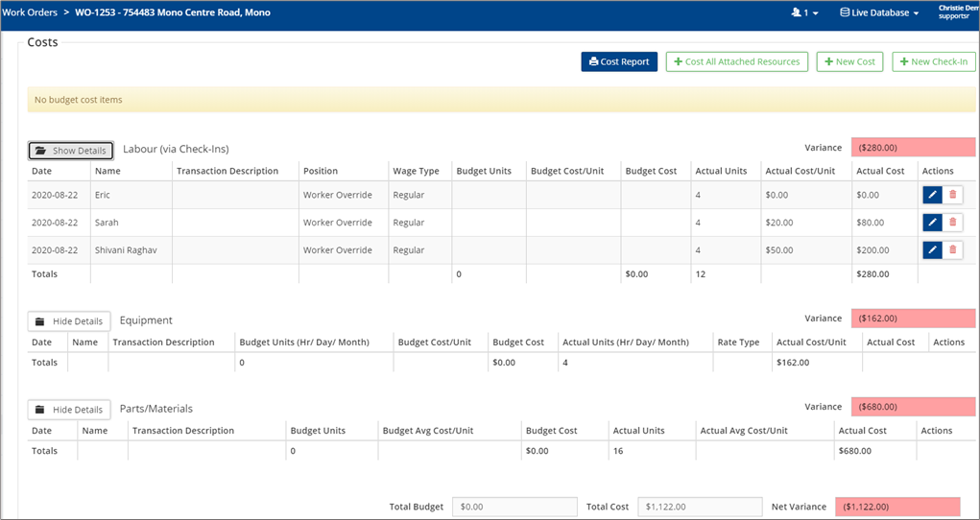Edit Shivani Raghav's labour entry
This screenshot has height=520, width=980.
(932, 250)
